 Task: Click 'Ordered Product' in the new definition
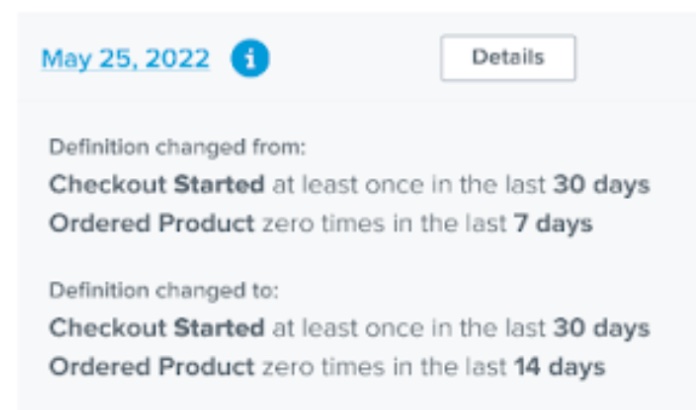[152, 367]
